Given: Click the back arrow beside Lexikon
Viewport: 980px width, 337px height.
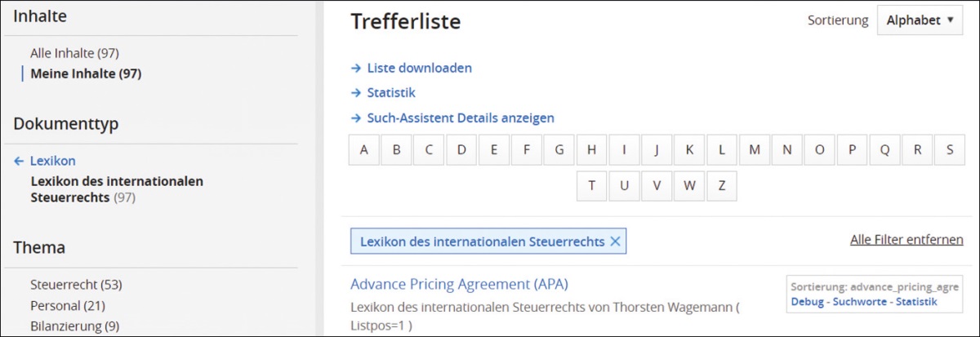Looking at the screenshot, I should tap(19, 162).
